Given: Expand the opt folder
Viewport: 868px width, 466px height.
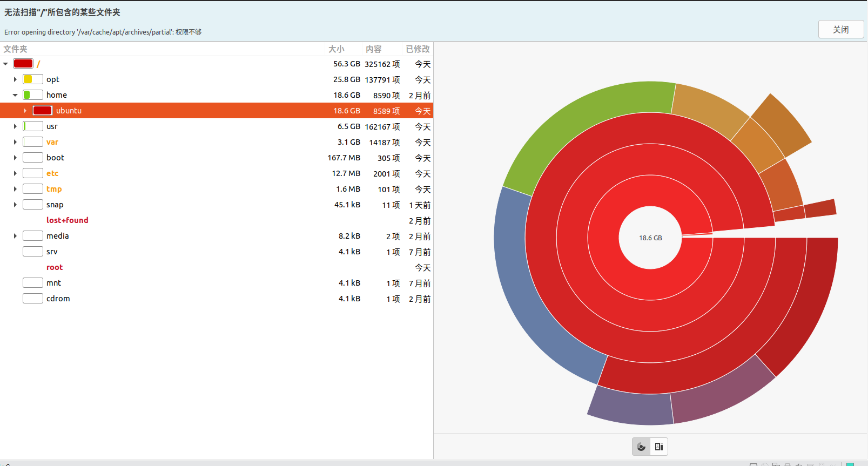Looking at the screenshot, I should [15, 79].
